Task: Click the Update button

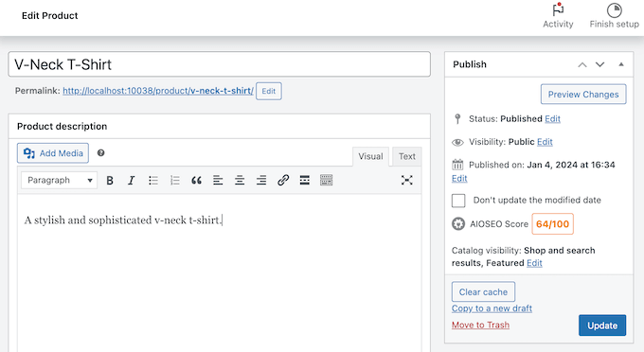Action: (x=602, y=326)
